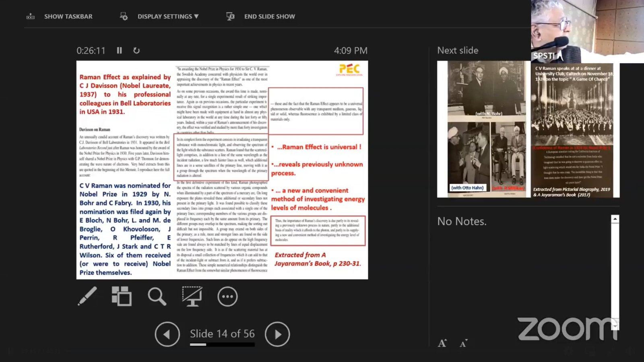Click the next slide preview thumbnail
The image size is (644, 362).
pos(528,129)
